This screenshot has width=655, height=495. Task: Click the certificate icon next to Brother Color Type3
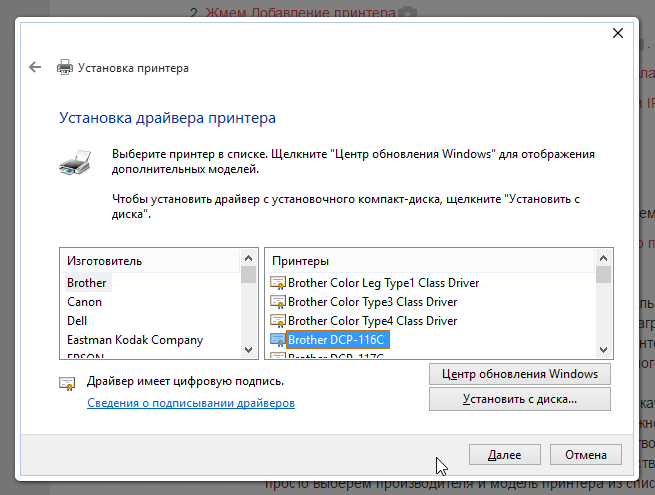tap(278, 302)
